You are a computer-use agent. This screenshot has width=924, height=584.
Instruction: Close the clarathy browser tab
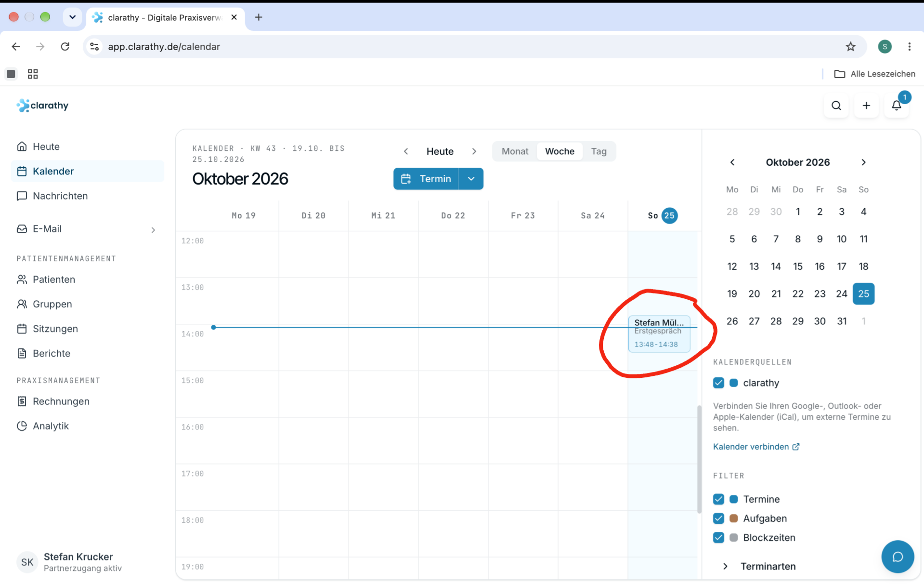(234, 17)
